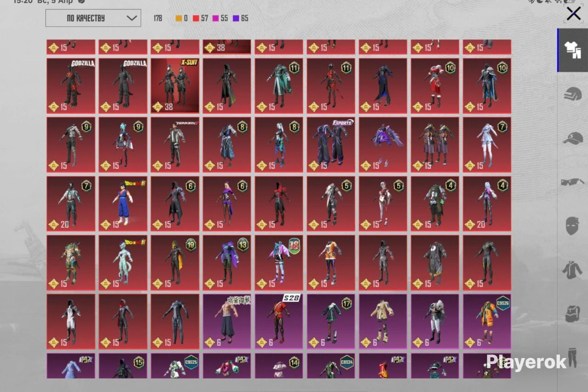Open the cap headwear category
The width and height of the screenshot is (588, 392).
[x=573, y=138]
